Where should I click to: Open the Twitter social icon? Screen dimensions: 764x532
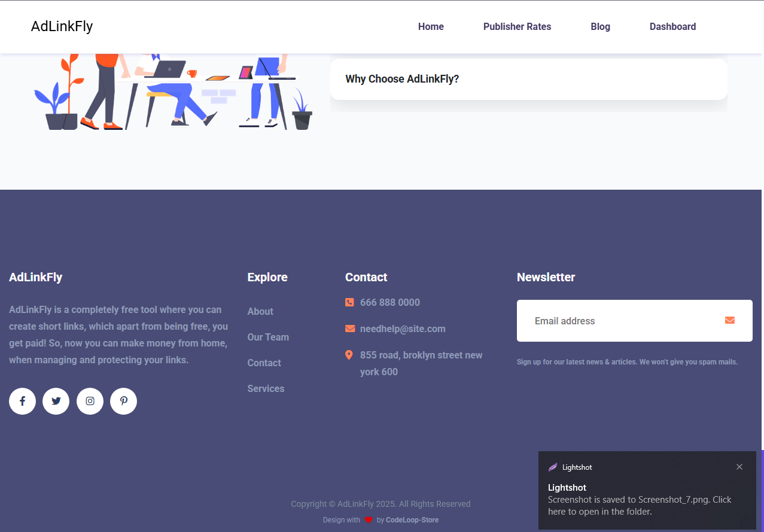pos(56,401)
